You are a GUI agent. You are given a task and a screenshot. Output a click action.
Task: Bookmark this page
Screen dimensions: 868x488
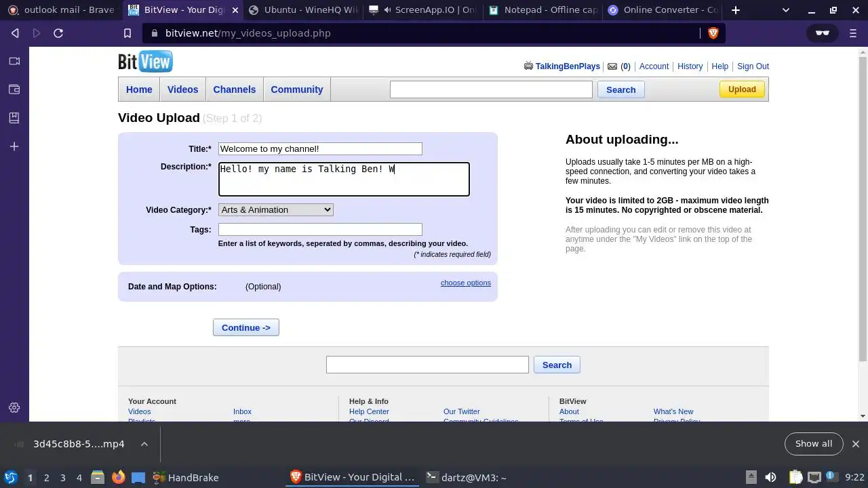coord(127,33)
